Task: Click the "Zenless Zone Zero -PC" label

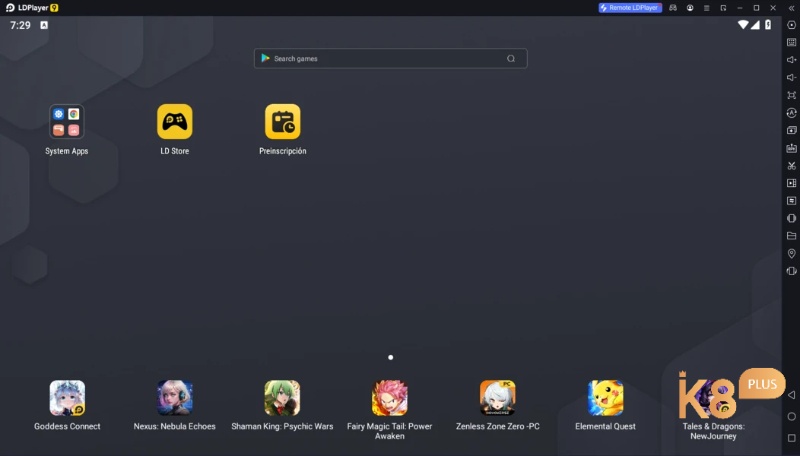Action: click(x=497, y=426)
